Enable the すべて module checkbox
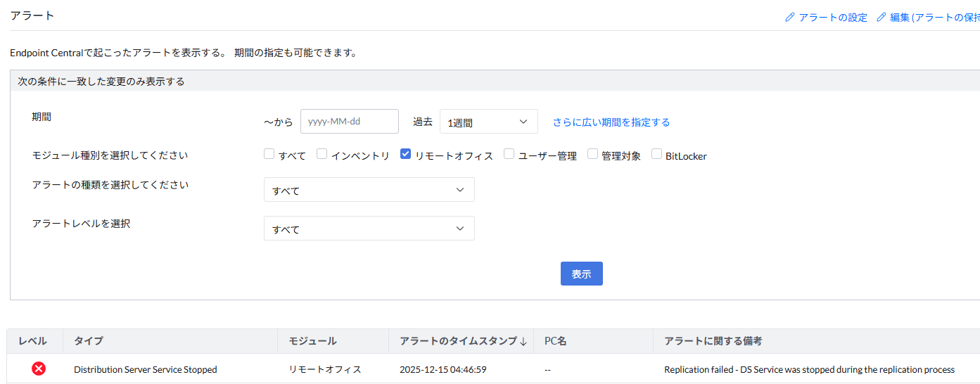The width and height of the screenshot is (980, 384). [269, 155]
